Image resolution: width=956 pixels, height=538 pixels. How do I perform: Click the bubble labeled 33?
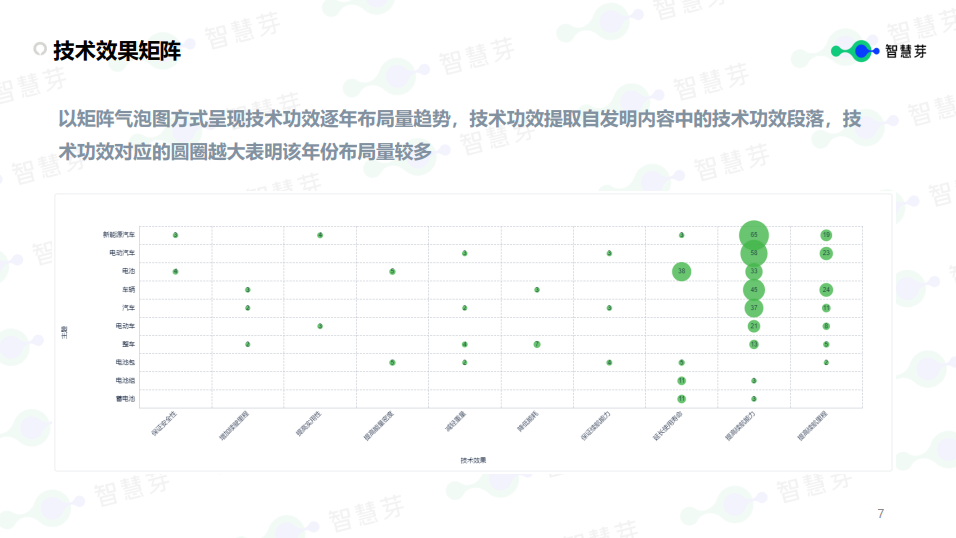(x=754, y=271)
